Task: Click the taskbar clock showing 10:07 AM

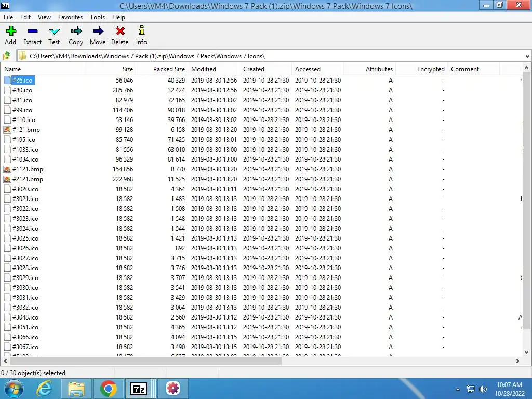Action: 509,385
